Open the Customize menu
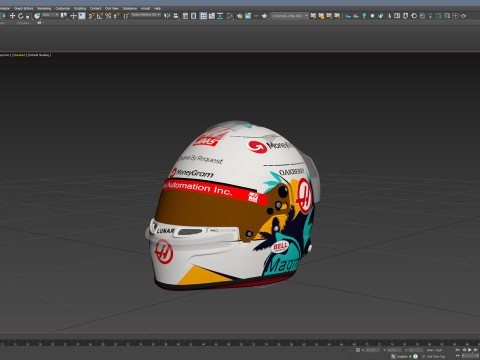 [62, 8]
